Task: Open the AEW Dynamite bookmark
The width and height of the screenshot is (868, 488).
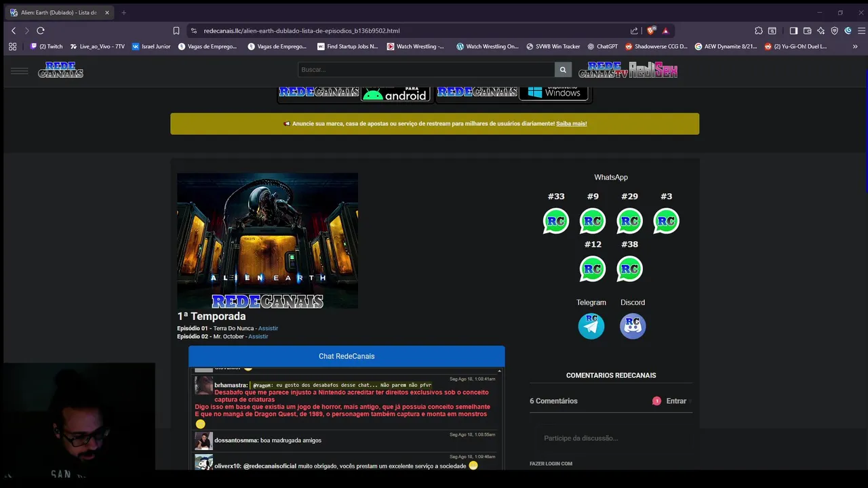Action: pyautogui.click(x=726, y=47)
